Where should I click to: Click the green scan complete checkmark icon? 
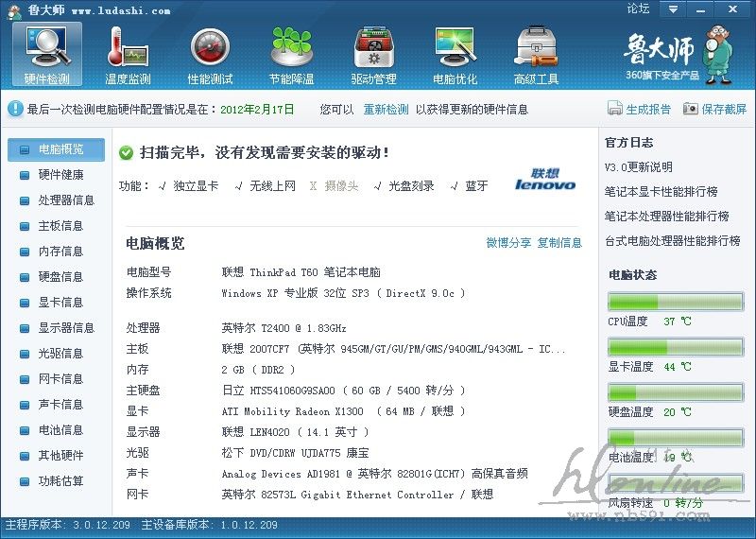tap(126, 153)
